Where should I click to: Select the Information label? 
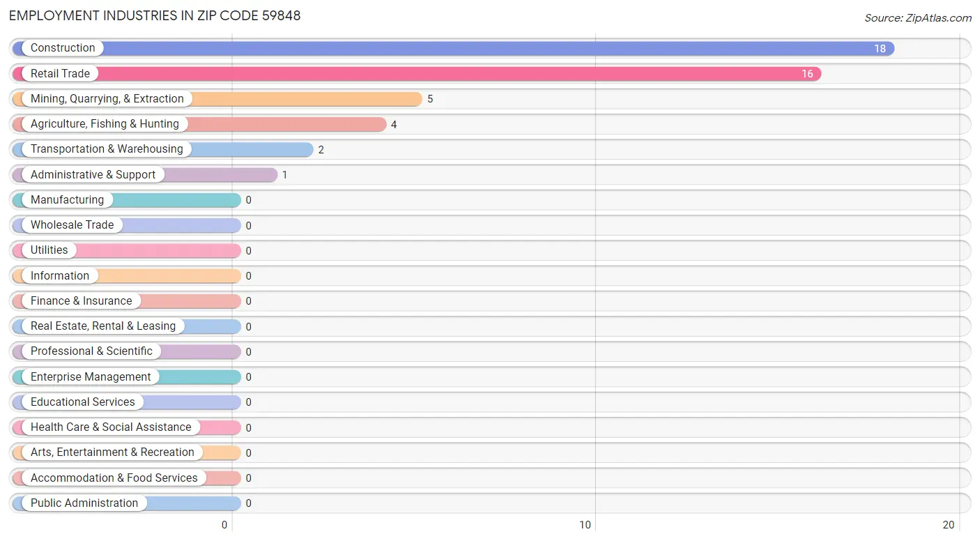60,275
